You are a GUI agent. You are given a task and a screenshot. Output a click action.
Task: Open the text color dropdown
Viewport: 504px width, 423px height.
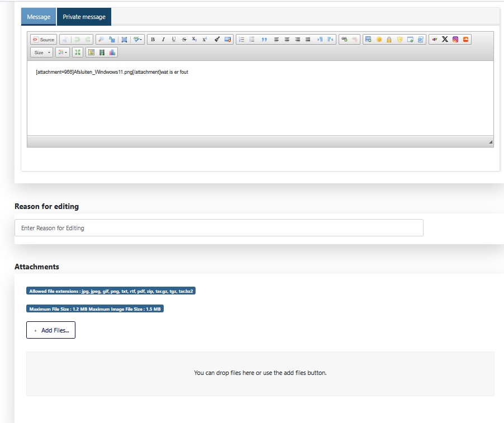[x=63, y=53]
